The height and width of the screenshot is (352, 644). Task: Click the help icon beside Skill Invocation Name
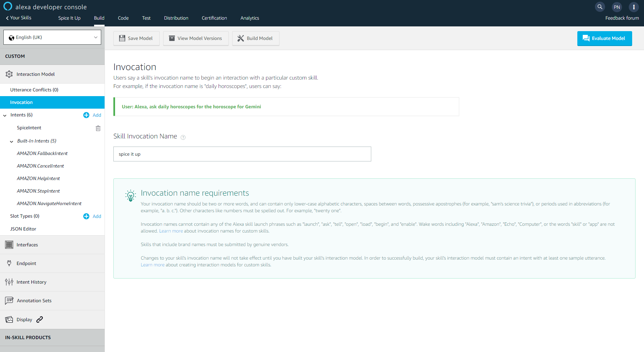(x=183, y=137)
